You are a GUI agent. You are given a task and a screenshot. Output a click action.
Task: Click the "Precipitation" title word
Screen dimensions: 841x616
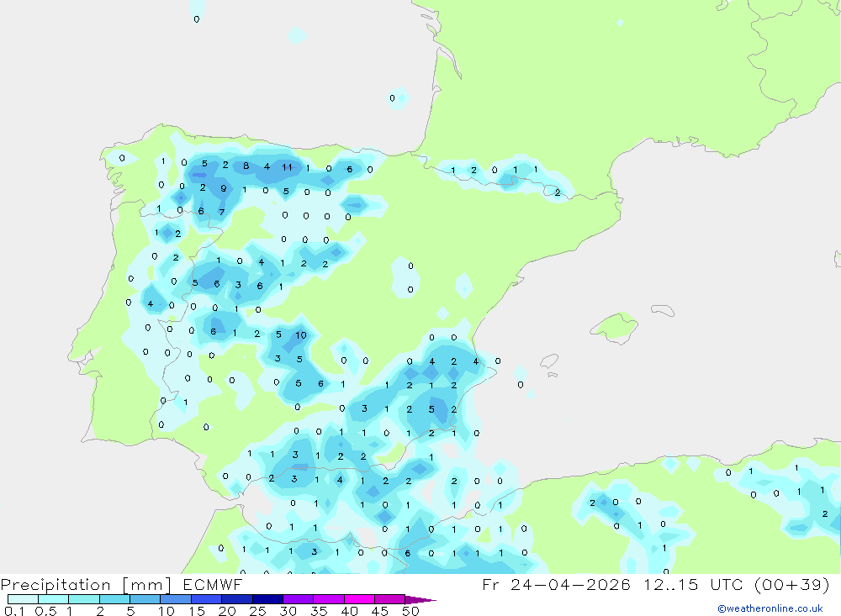[56, 584]
